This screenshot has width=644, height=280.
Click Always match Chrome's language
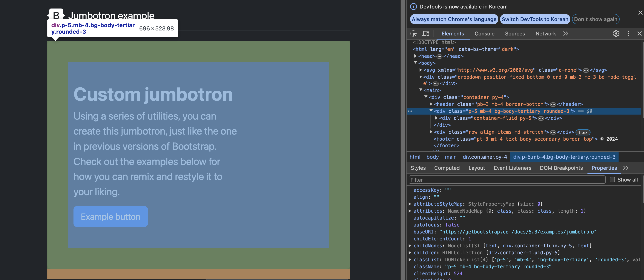coord(454,19)
